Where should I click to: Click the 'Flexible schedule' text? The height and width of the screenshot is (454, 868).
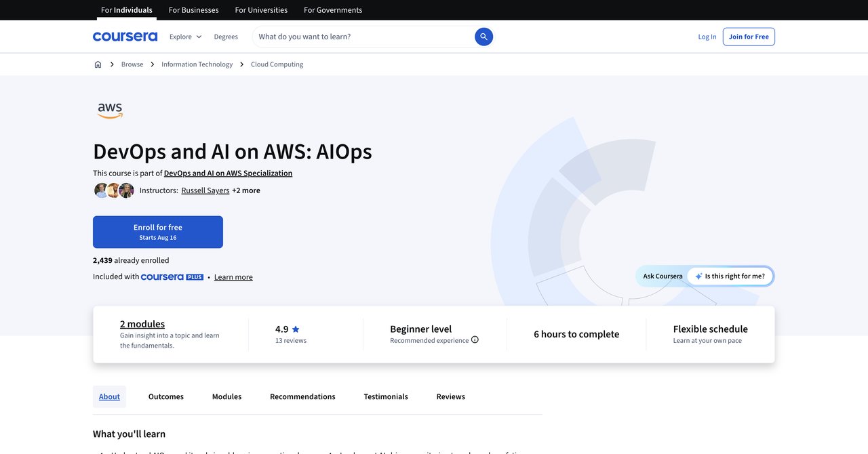711,329
